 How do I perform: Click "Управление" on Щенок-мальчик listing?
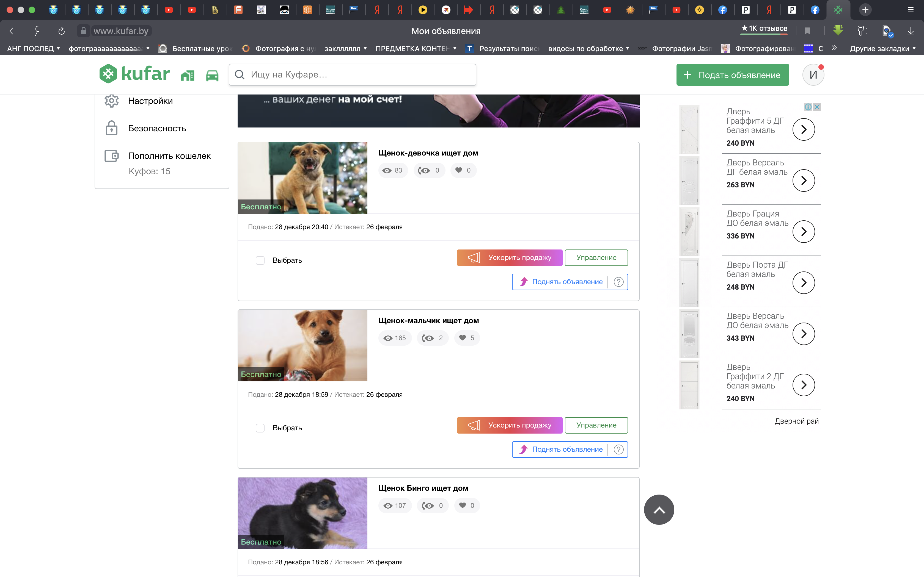pos(596,425)
